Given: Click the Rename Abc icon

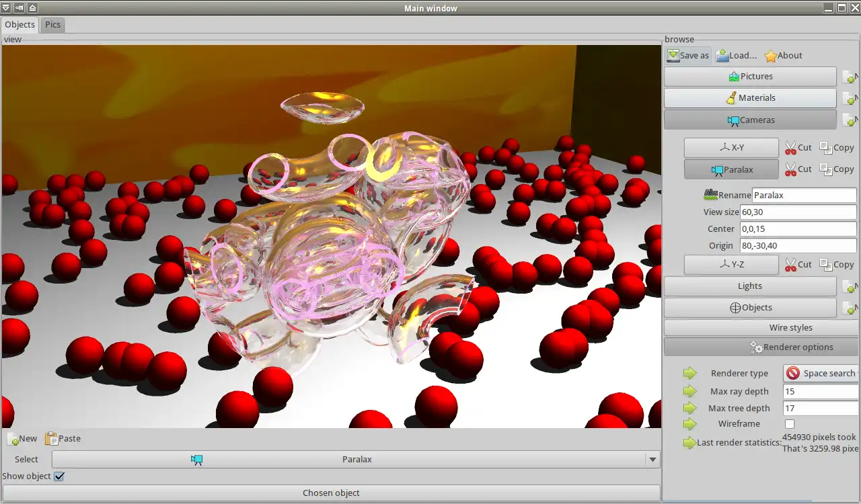Looking at the screenshot, I should 710,194.
